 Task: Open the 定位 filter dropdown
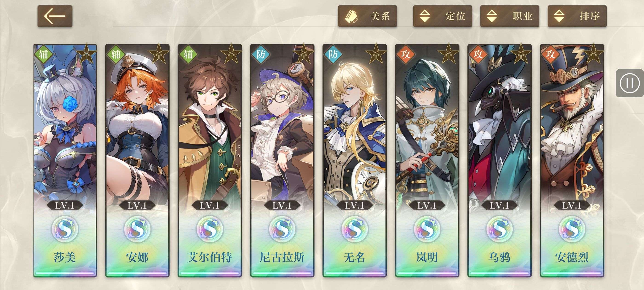pos(443,16)
